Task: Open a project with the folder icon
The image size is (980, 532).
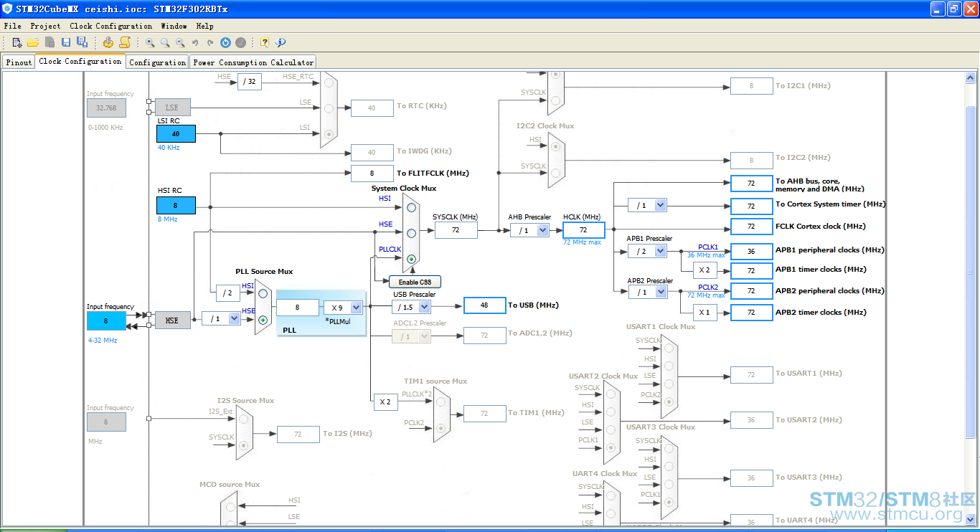Action: [x=33, y=43]
